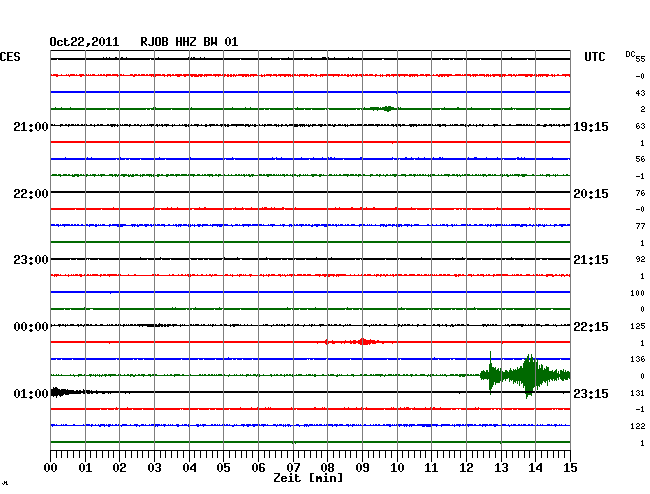Click the 03 minute axis tick label
The image size is (650, 494).
[x=154, y=468]
